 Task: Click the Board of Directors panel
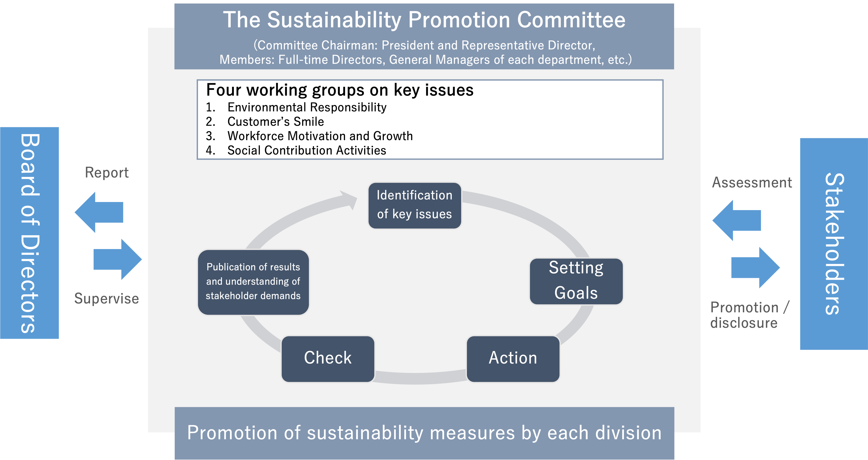click(30, 233)
